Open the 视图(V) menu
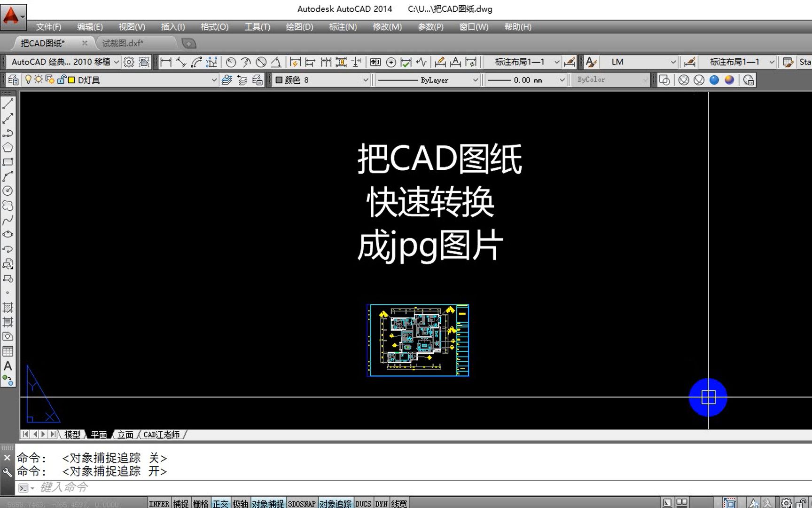812x508 pixels. [132, 27]
